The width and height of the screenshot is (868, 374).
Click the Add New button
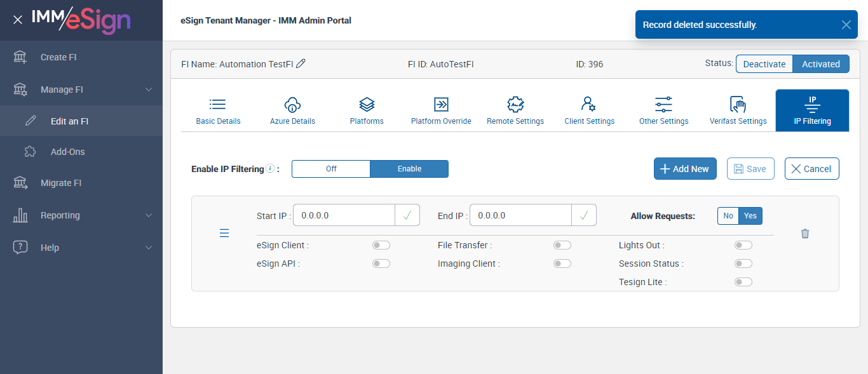coord(685,169)
